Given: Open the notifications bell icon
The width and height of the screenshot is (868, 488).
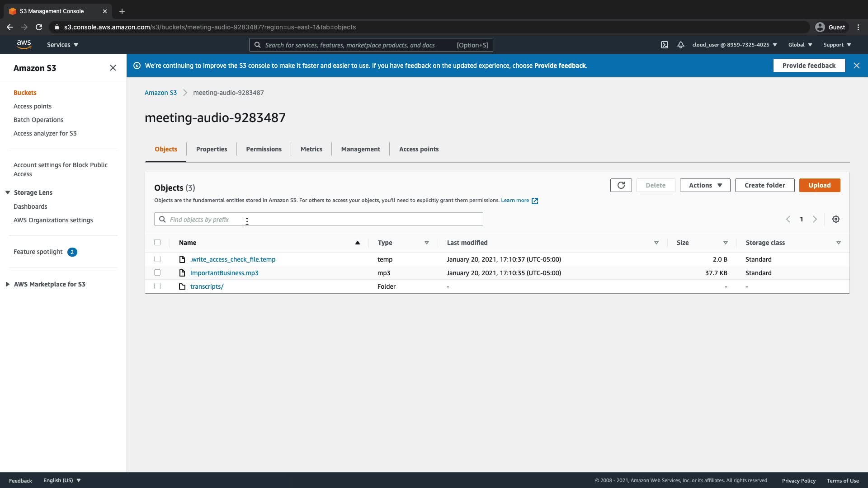Looking at the screenshot, I should 680,45.
